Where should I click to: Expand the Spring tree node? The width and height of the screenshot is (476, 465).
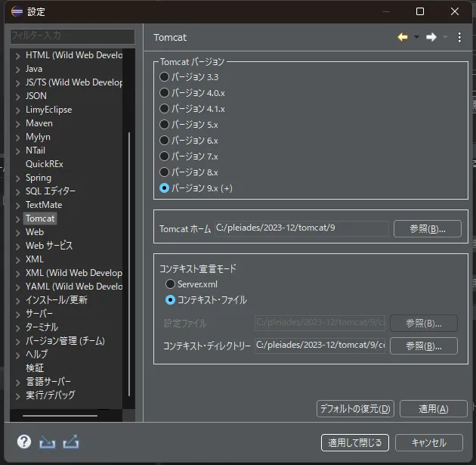pos(18,178)
